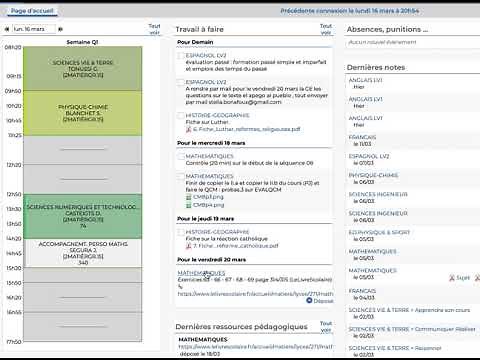Click the lun. 16 mars date field
The image size is (480, 360).
(x=34, y=29)
